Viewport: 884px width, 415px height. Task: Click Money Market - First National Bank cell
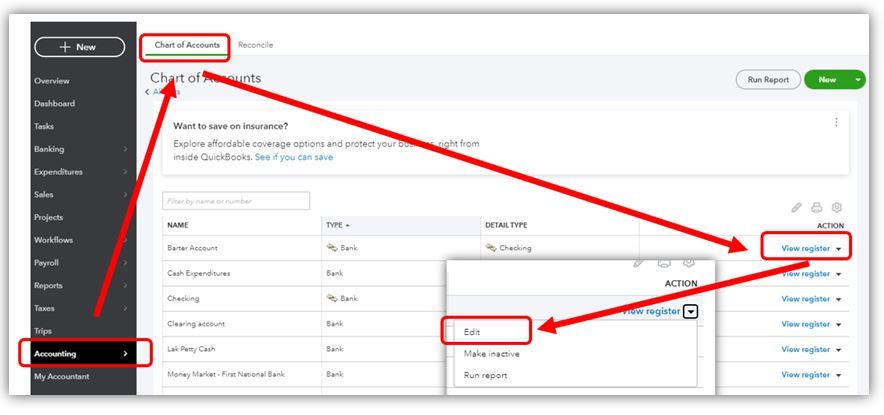226,374
